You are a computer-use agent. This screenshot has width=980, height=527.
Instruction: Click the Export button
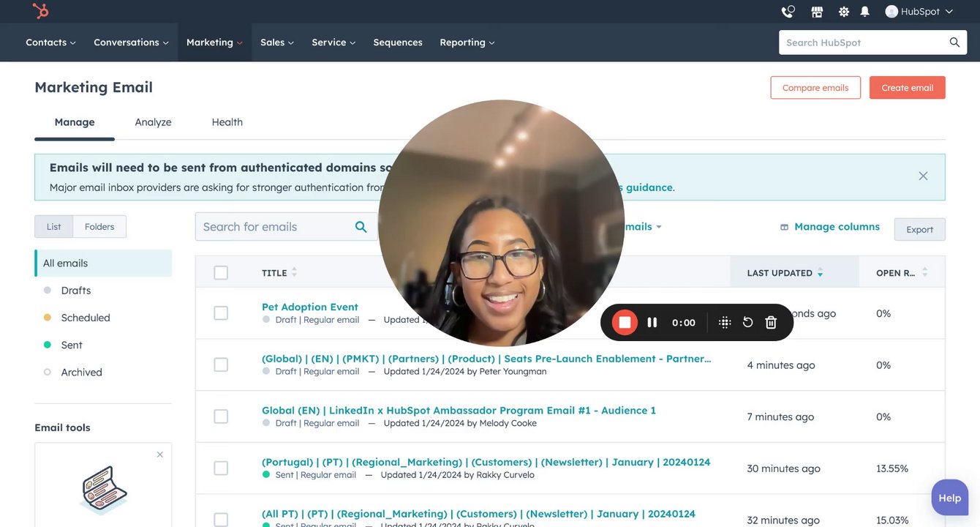click(920, 230)
